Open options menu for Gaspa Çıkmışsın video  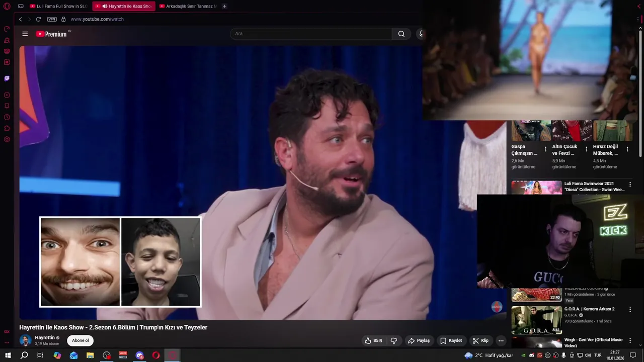pos(545,149)
